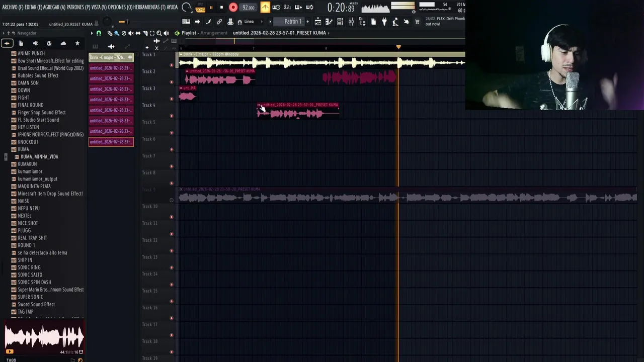Screen dimensions: 644x362
Task: Open the EDITAR (E) menu
Action: click(33, 7)
